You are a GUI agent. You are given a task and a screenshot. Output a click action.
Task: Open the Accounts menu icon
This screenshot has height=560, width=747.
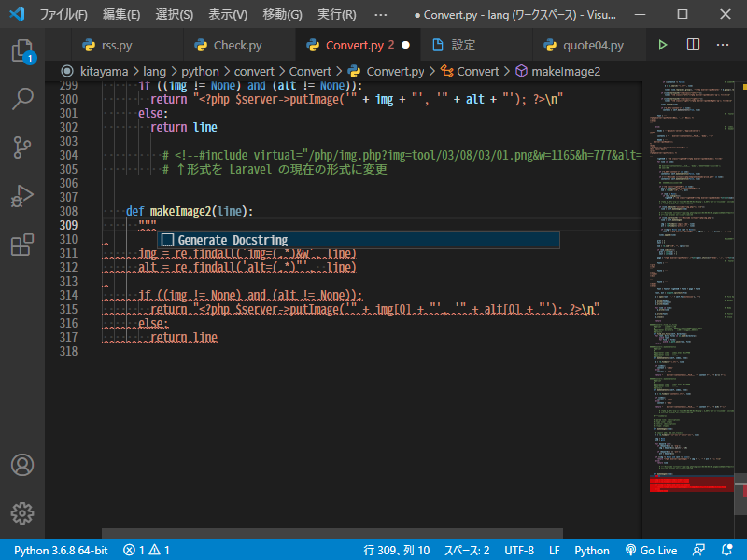tap(22, 465)
